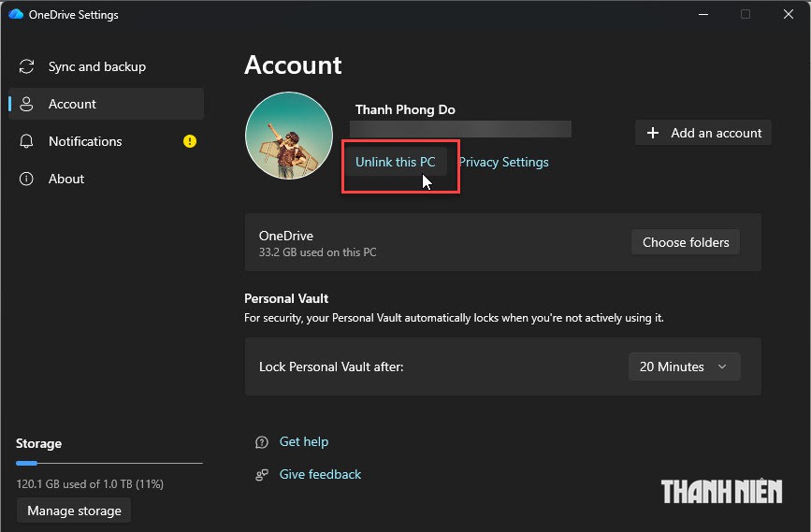The width and height of the screenshot is (811, 532).
Task: Click the bell icon beside Notifications
Action: click(x=26, y=141)
